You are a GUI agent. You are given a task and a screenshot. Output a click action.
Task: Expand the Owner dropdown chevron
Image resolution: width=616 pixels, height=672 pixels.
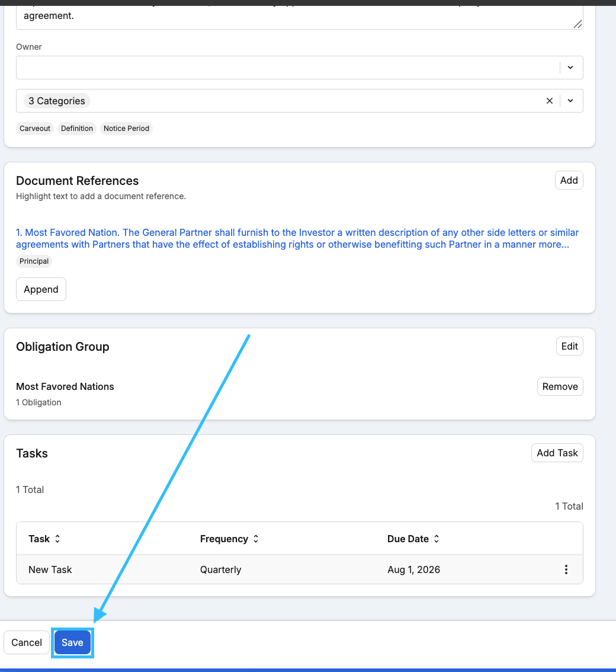570,68
